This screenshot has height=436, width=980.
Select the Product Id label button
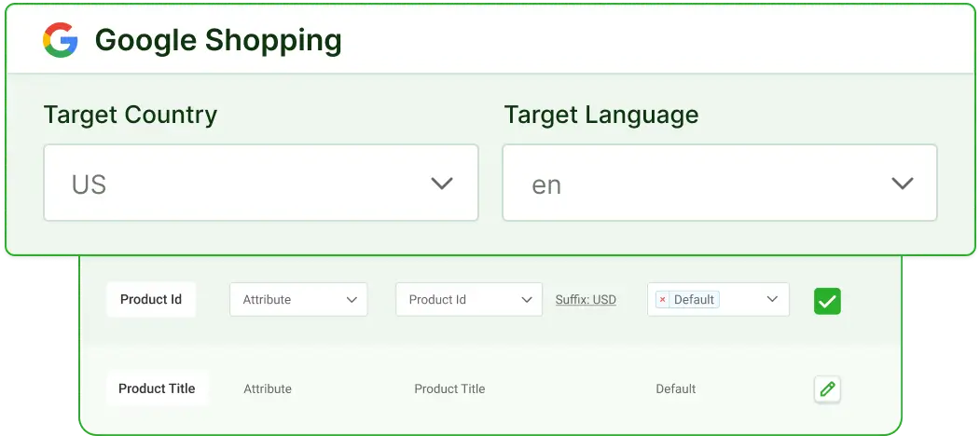coord(151,300)
